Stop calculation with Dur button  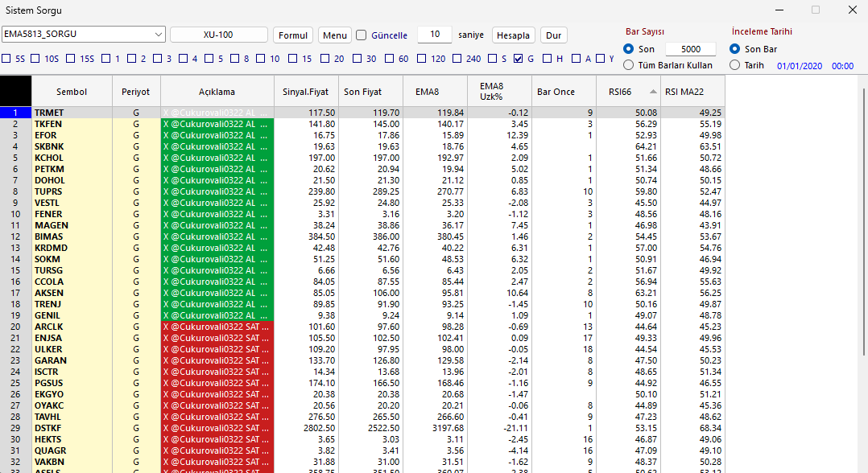click(554, 35)
